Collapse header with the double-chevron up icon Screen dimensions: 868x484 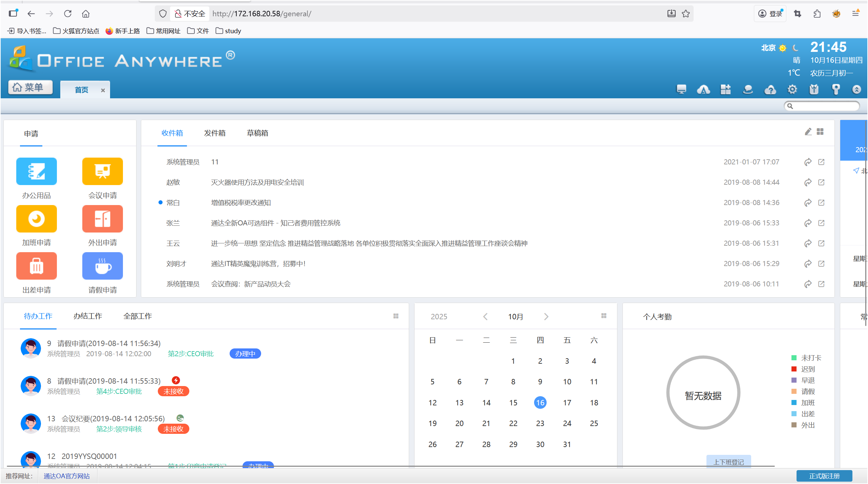pos(856,89)
